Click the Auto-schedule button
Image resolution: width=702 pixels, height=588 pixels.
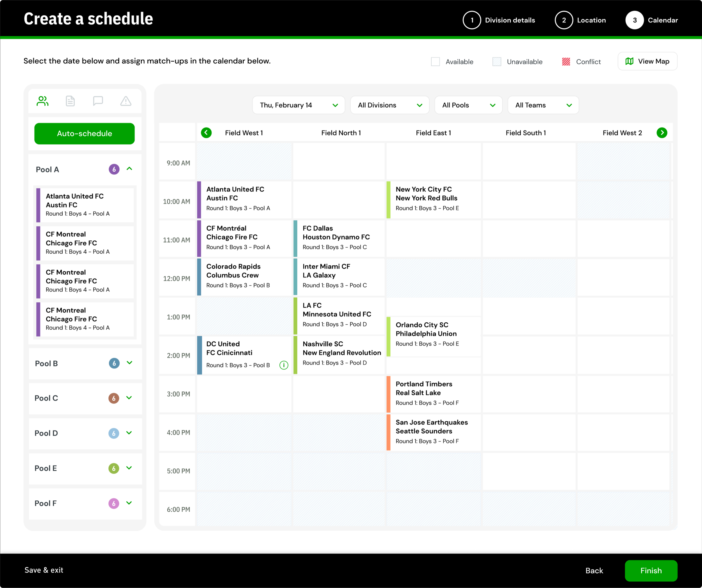click(84, 134)
